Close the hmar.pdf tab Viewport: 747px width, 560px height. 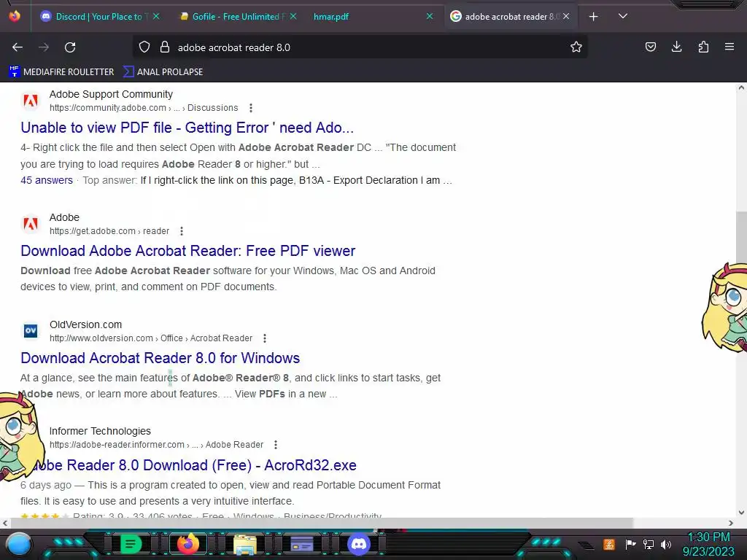(429, 16)
